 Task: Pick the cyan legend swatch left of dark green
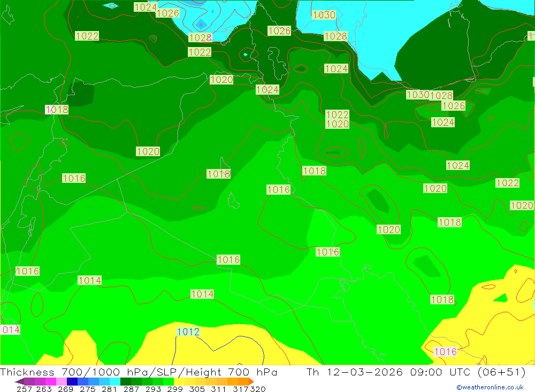(115, 381)
